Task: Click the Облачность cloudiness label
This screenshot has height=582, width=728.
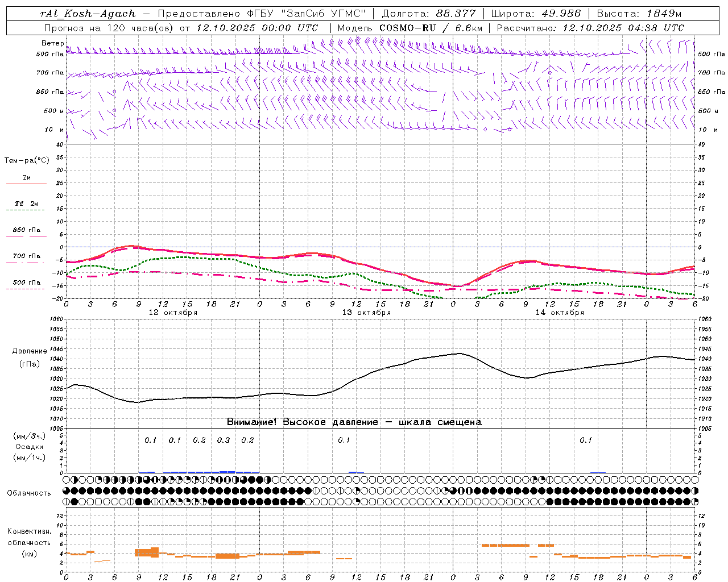Action: tap(29, 493)
